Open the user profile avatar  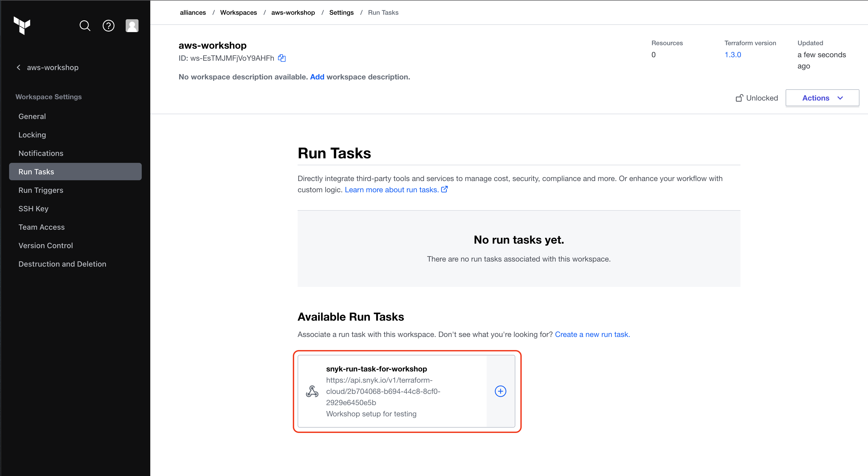pos(132,26)
